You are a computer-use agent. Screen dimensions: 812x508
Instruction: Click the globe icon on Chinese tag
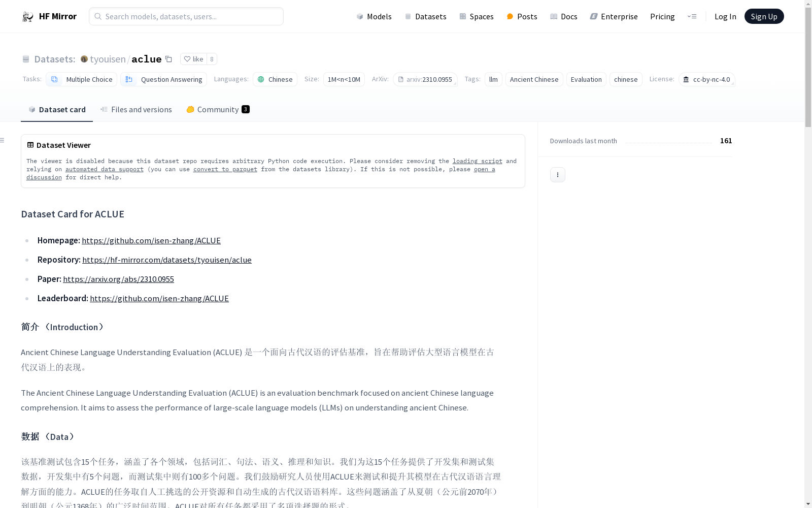click(x=261, y=79)
